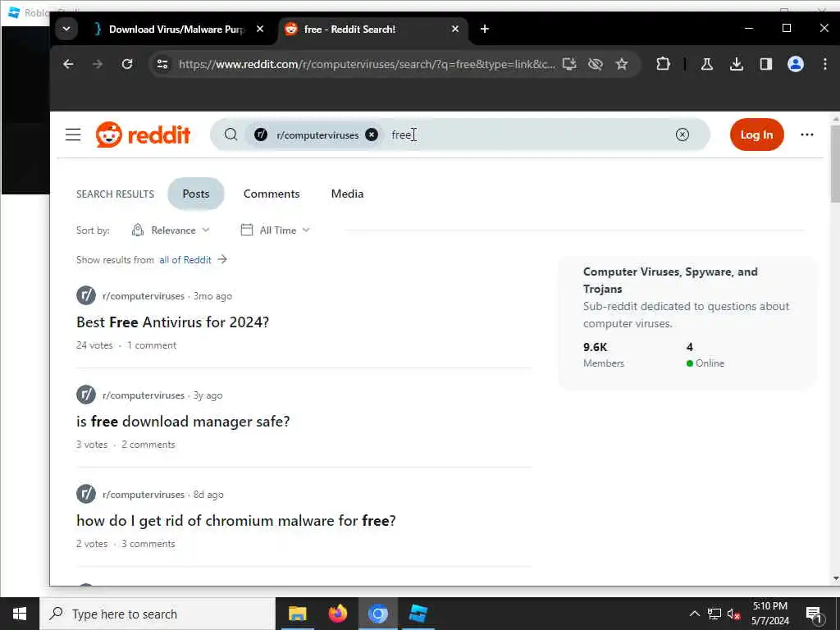
Task: Click the site information icon in address bar
Action: (162, 64)
